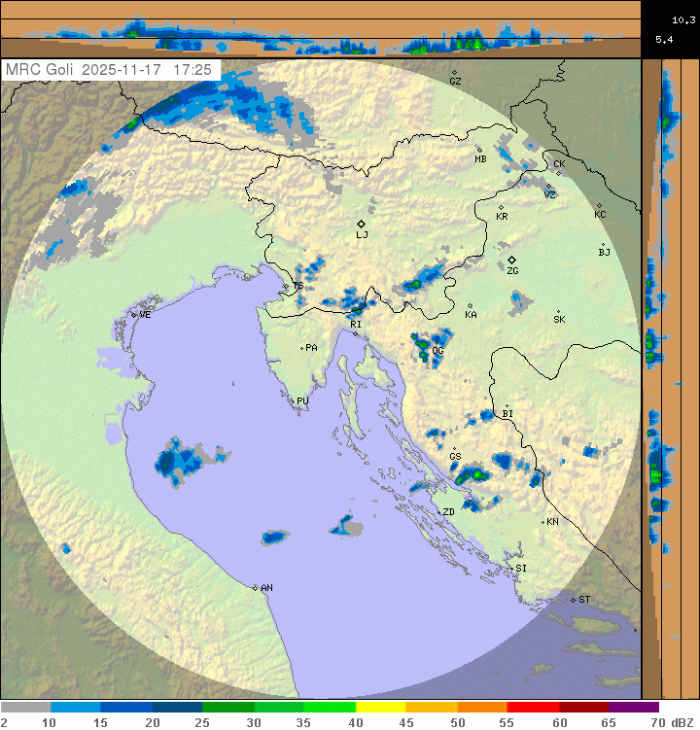Click the AN city marker
This screenshot has height=730, width=700.
255,587
